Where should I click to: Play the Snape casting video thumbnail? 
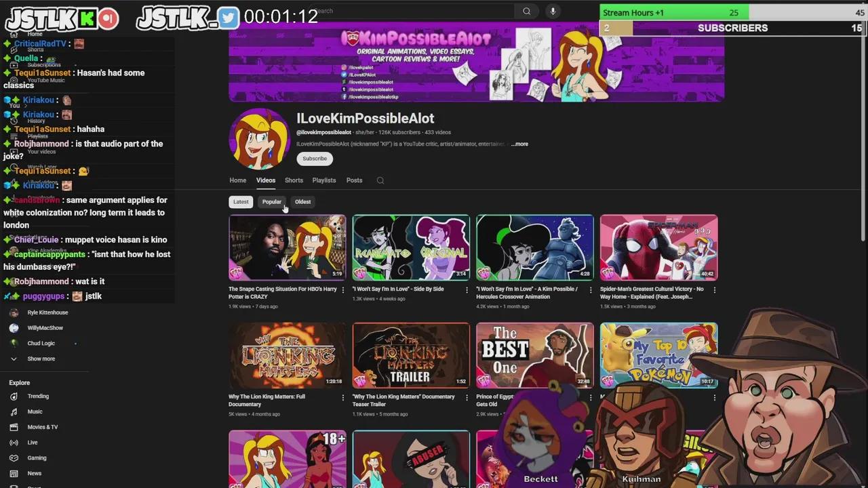coord(288,247)
